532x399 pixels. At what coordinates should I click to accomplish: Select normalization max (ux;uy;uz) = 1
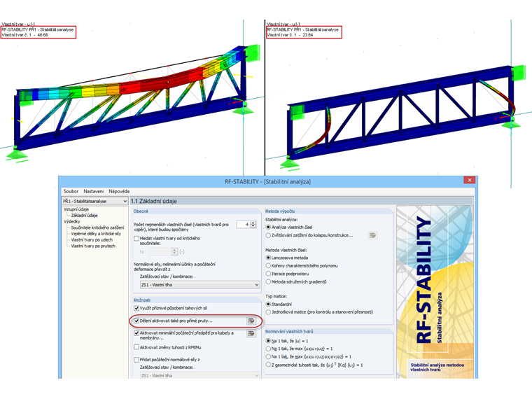pos(268,349)
